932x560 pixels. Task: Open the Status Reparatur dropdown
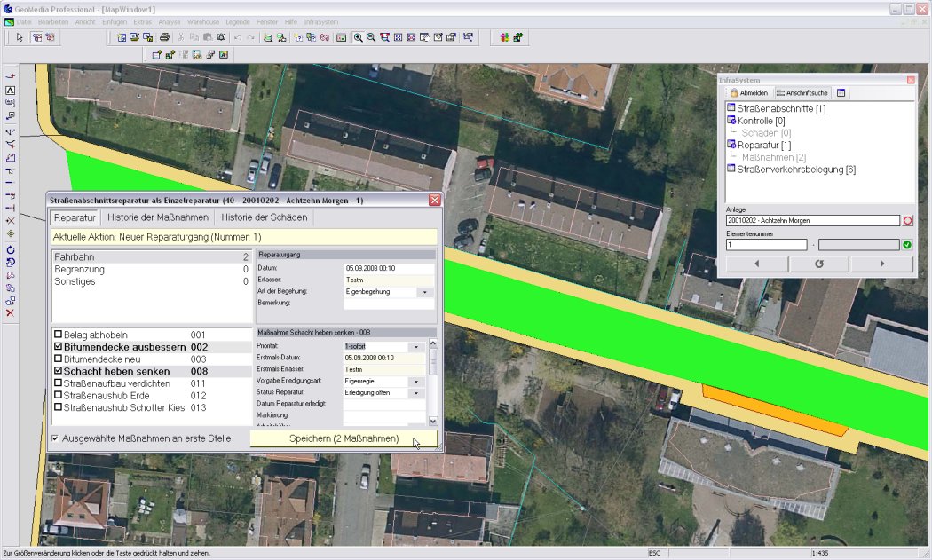pos(415,392)
